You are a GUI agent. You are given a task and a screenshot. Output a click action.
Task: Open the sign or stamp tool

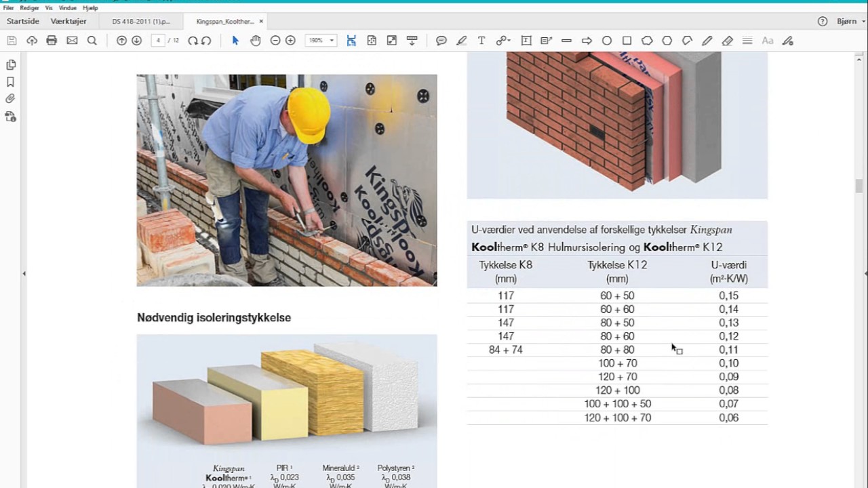(x=787, y=41)
